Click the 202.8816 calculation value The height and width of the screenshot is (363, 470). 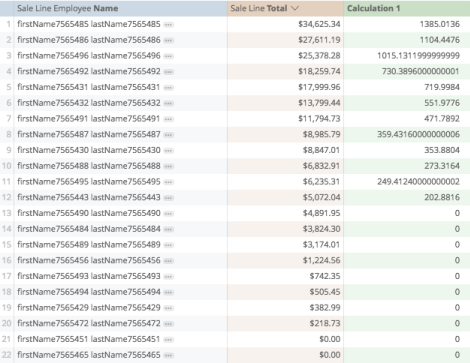click(x=442, y=197)
